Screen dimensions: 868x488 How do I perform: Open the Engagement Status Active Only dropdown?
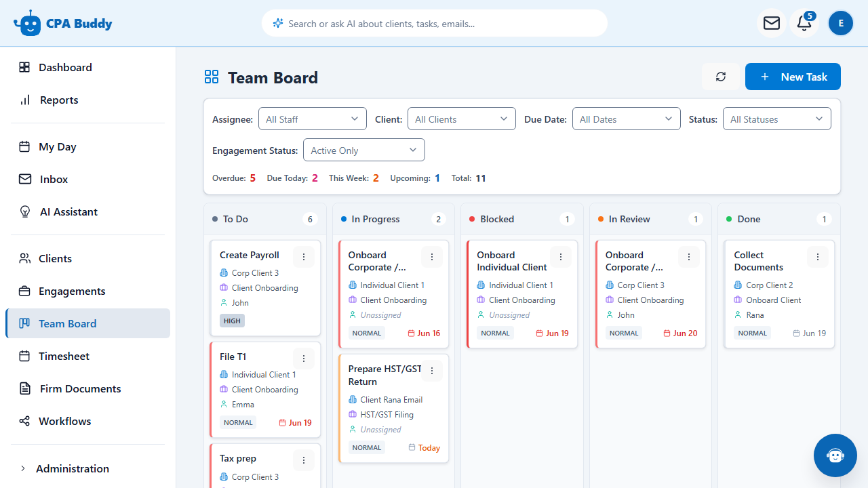pos(364,150)
